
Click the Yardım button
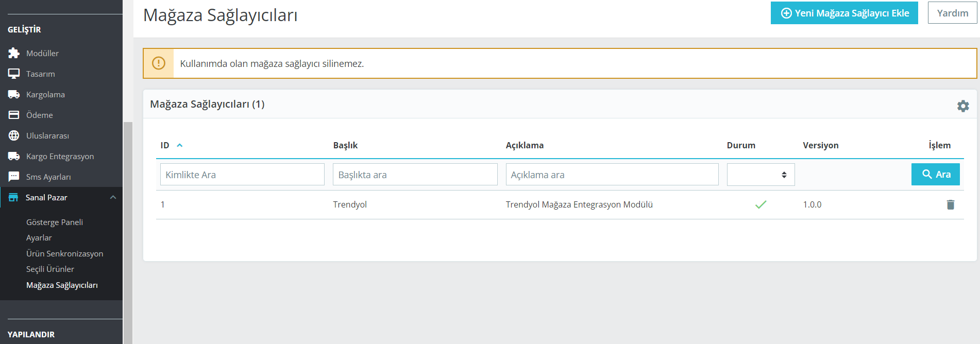click(952, 13)
